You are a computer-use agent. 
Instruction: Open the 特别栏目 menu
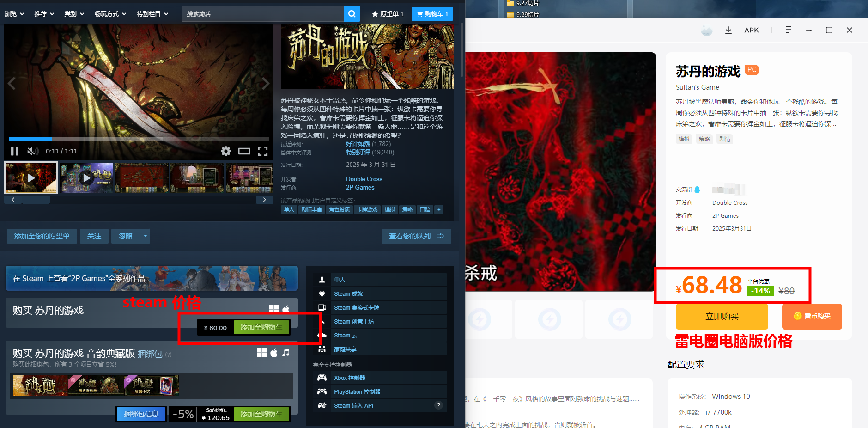[x=152, y=14]
